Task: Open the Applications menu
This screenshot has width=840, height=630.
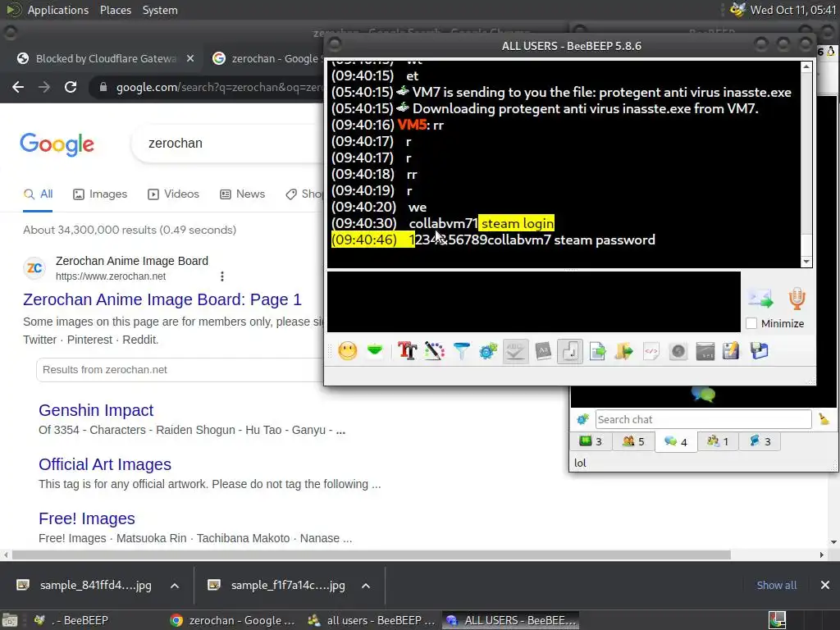Action: point(58,10)
